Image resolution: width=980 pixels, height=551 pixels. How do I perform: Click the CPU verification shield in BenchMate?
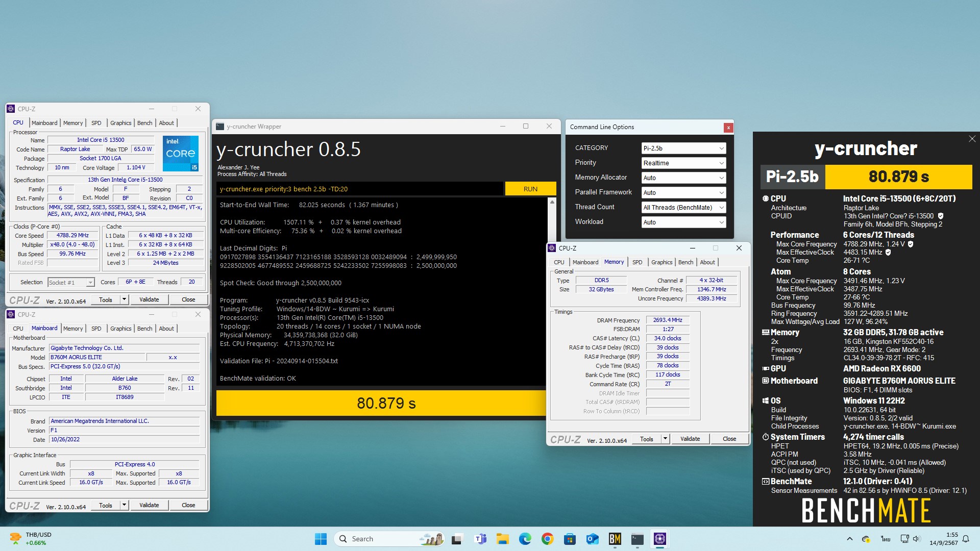pyautogui.click(x=941, y=216)
